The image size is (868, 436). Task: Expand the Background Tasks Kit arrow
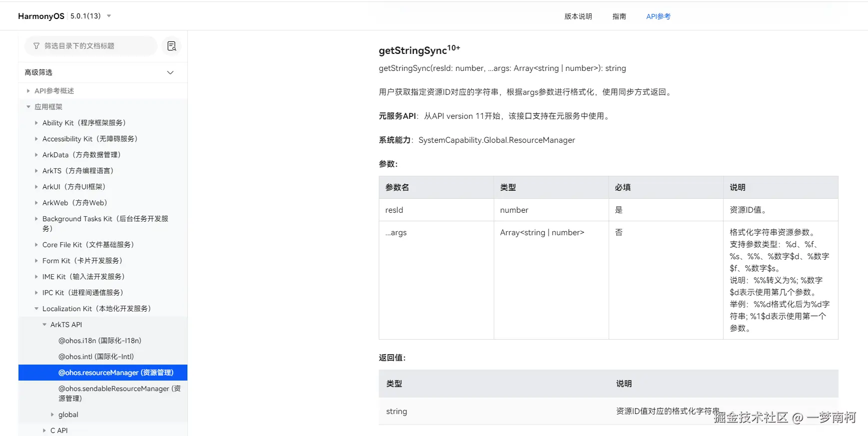click(36, 219)
